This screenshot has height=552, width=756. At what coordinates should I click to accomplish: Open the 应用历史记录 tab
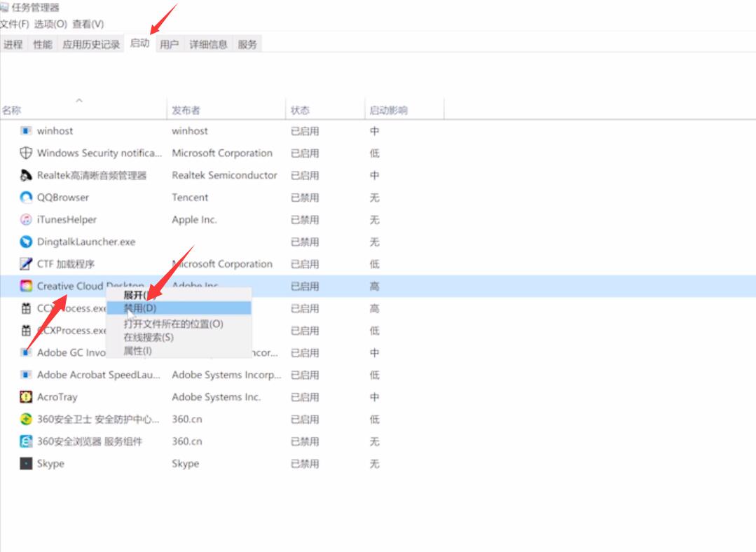(91, 44)
